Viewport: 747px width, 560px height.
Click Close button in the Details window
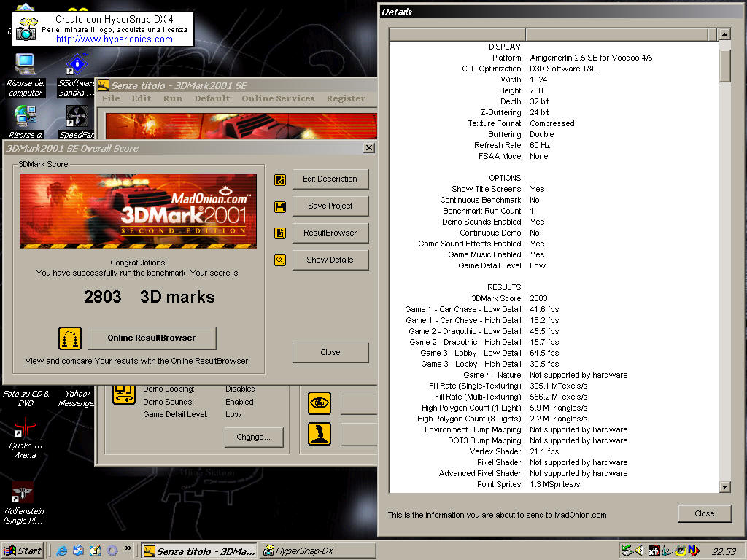[705, 513]
